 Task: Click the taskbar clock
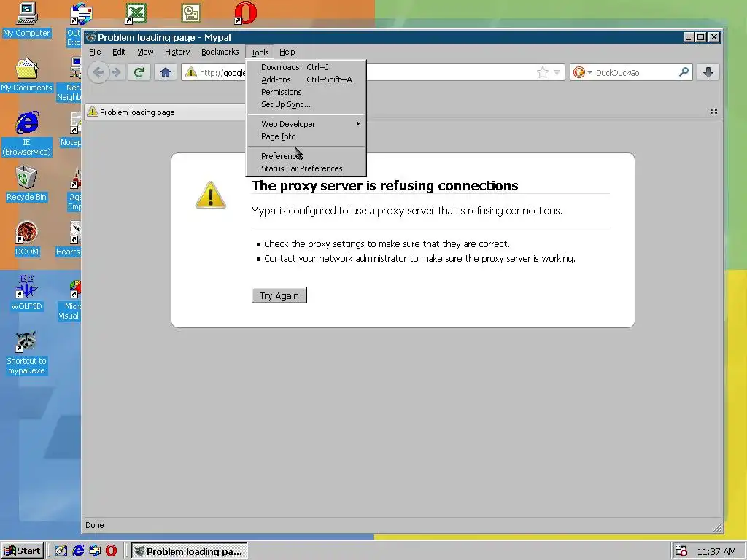tap(716, 551)
